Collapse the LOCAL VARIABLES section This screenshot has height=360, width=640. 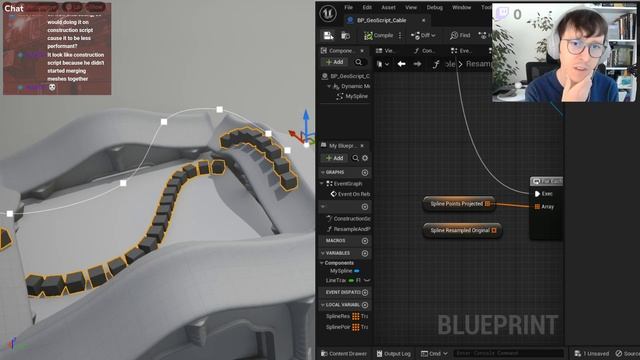(322, 305)
